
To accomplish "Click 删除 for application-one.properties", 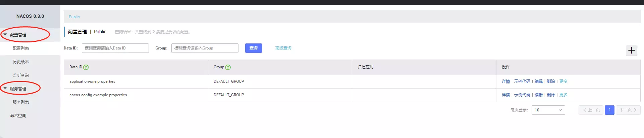I will tap(551, 81).
